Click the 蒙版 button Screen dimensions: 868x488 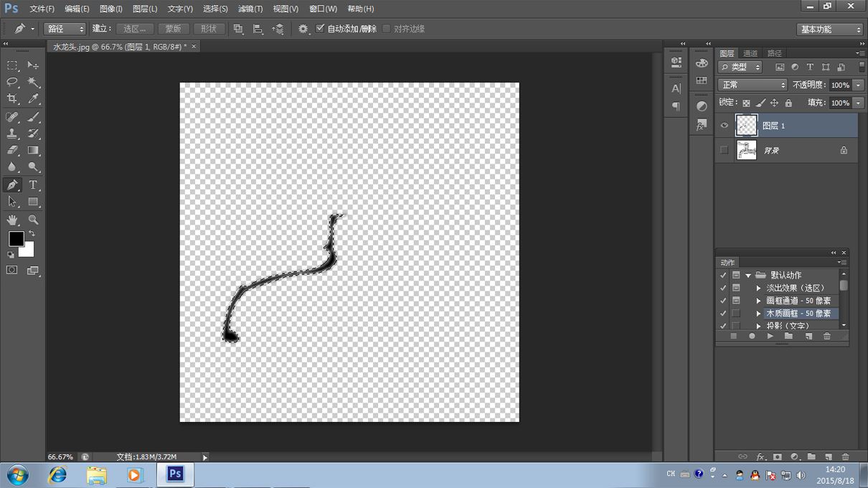pyautogui.click(x=173, y=29)
